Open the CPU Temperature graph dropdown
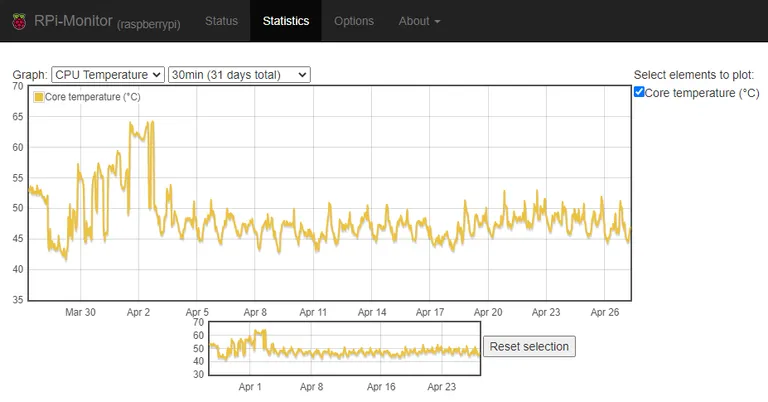768x402 pixels. tap(108, 75)
